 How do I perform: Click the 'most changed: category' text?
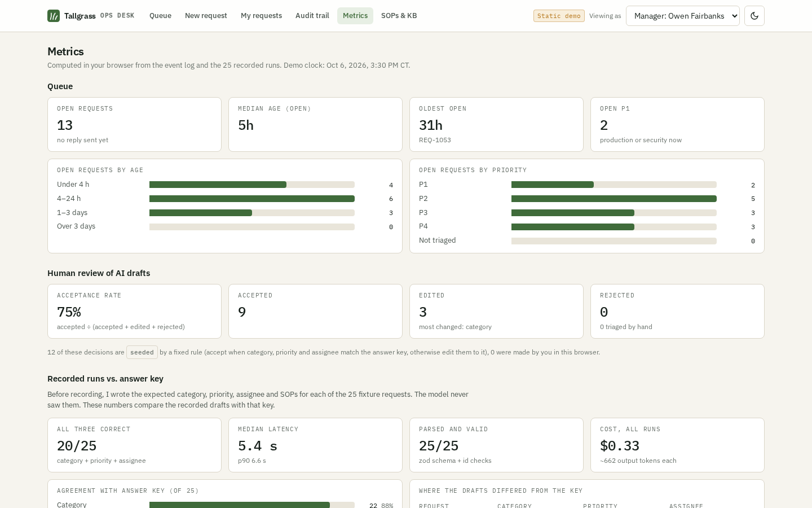point(455,327)
